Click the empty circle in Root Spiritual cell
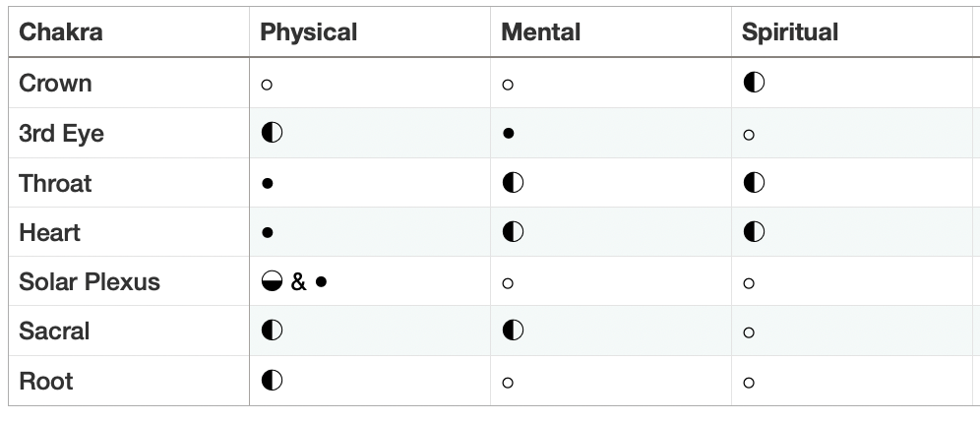This screenshot has height=421, width=980. click(x=749, y=383)
